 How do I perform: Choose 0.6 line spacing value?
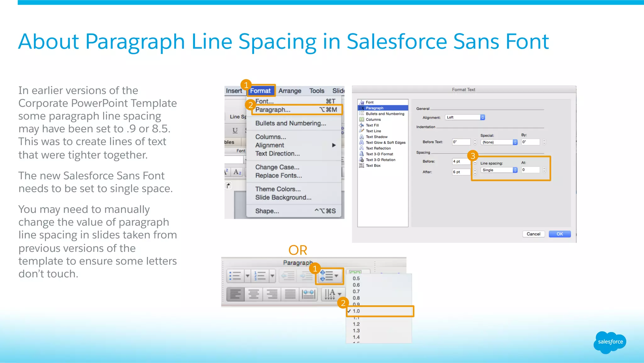point(356,285)
